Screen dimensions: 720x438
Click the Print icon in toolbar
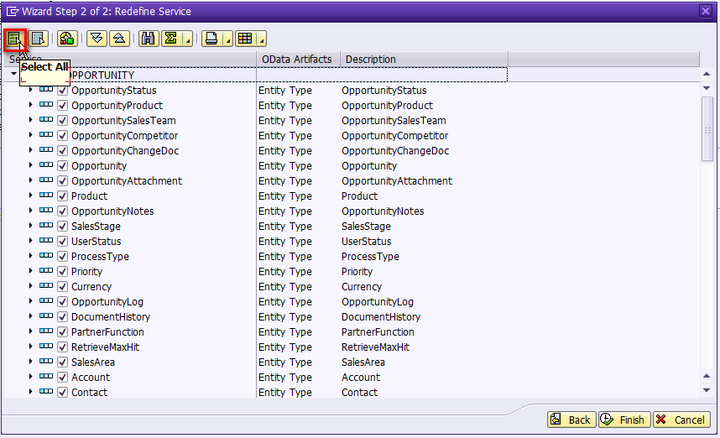(211, 39)
